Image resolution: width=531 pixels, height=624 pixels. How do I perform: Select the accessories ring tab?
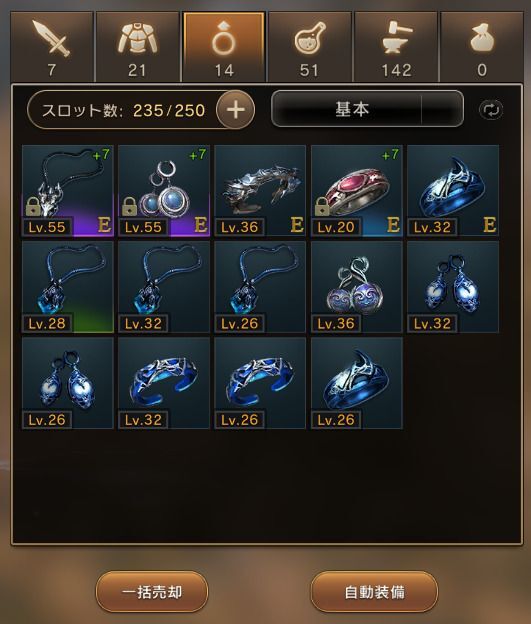pos(224,47)
